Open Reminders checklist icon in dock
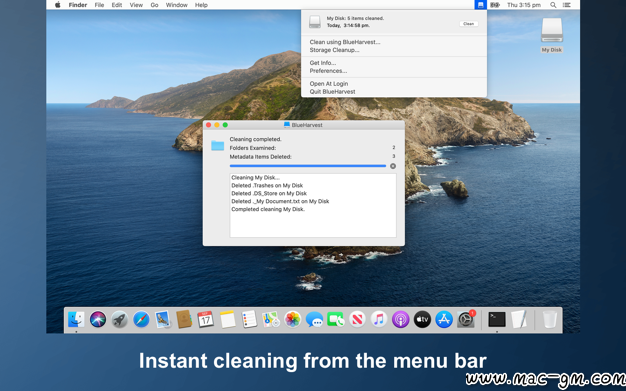This screenshot has height=391, width=626. click(x=249, y=320)
